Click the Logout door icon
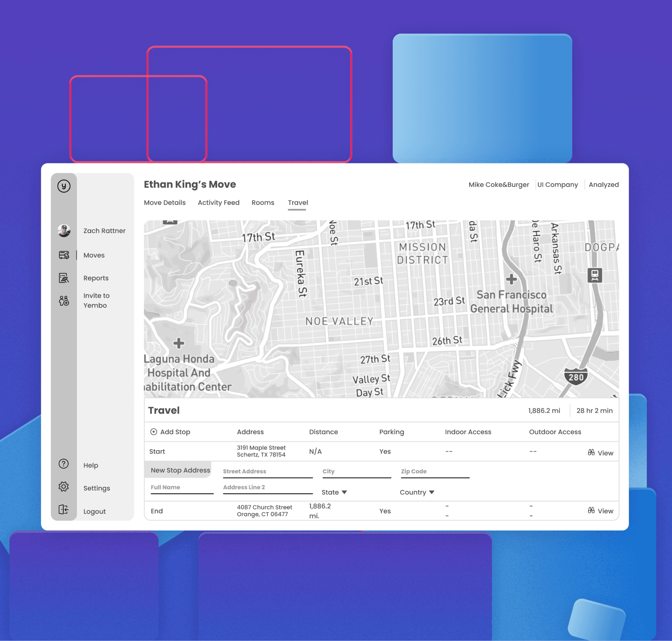672x641 pixels. point(64,510)
